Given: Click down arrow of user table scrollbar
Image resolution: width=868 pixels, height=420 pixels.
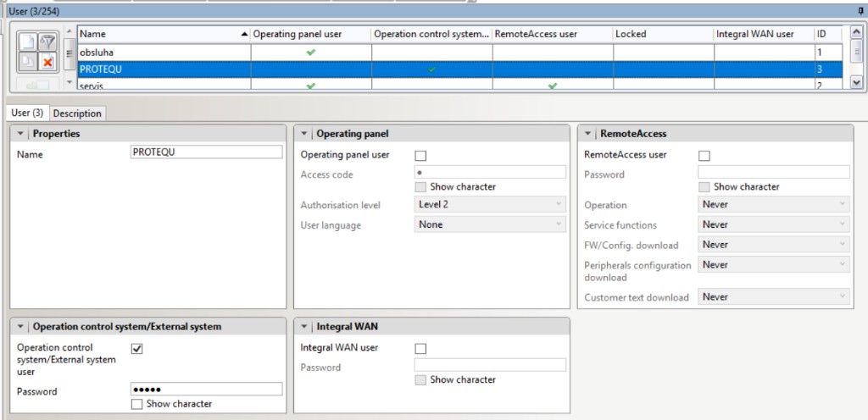Looking at the screenshot, I should (x=855, y=82).
